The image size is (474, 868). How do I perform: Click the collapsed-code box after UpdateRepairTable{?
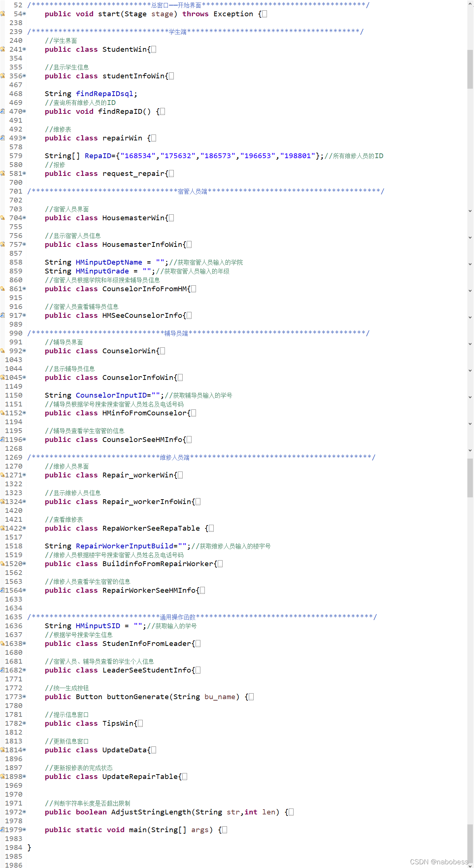[185, 777]
